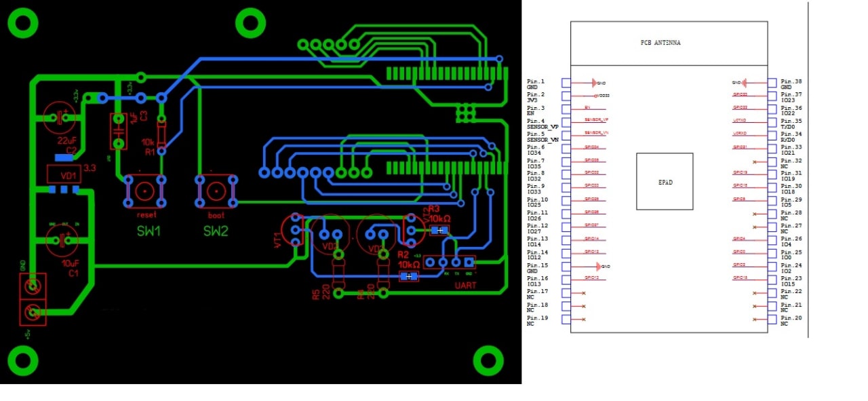Click the Pin.3 EN pin box
Image resolution: width=868 pixels, height=401 pixels.
click(x=566, y=109)
